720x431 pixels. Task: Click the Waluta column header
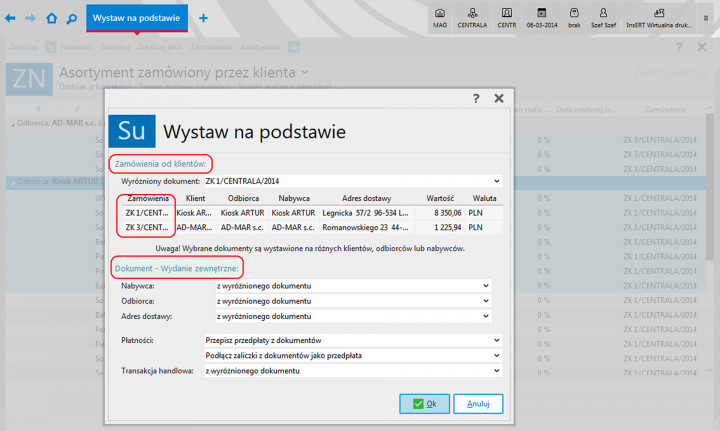pos(484,198)
